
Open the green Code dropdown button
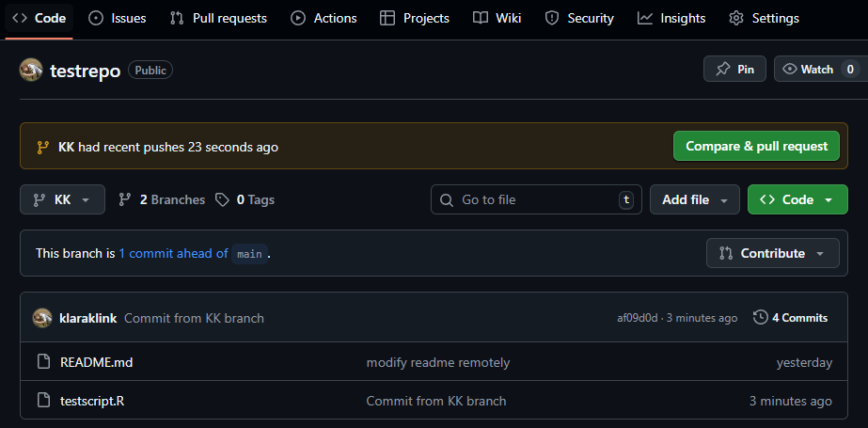(x=797, y=199)
